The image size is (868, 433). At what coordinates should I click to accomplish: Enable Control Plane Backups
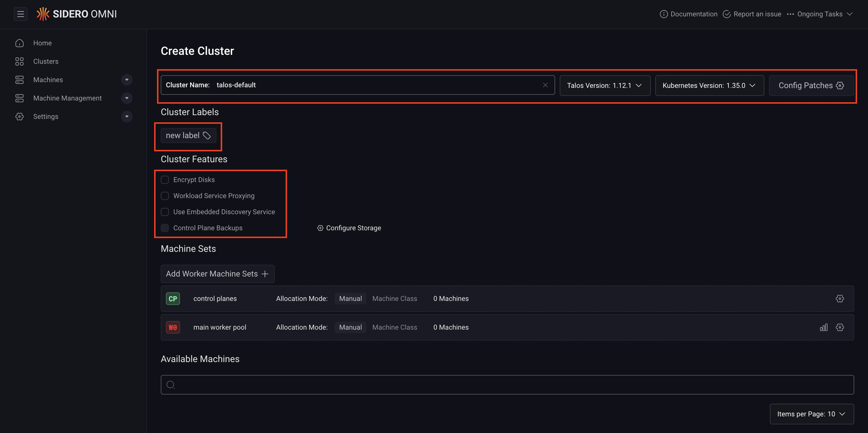165,228
